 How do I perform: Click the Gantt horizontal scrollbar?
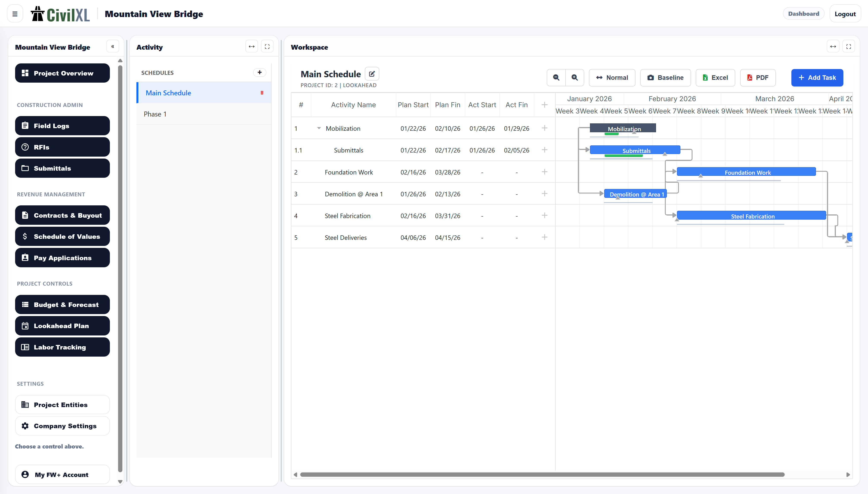542,474
